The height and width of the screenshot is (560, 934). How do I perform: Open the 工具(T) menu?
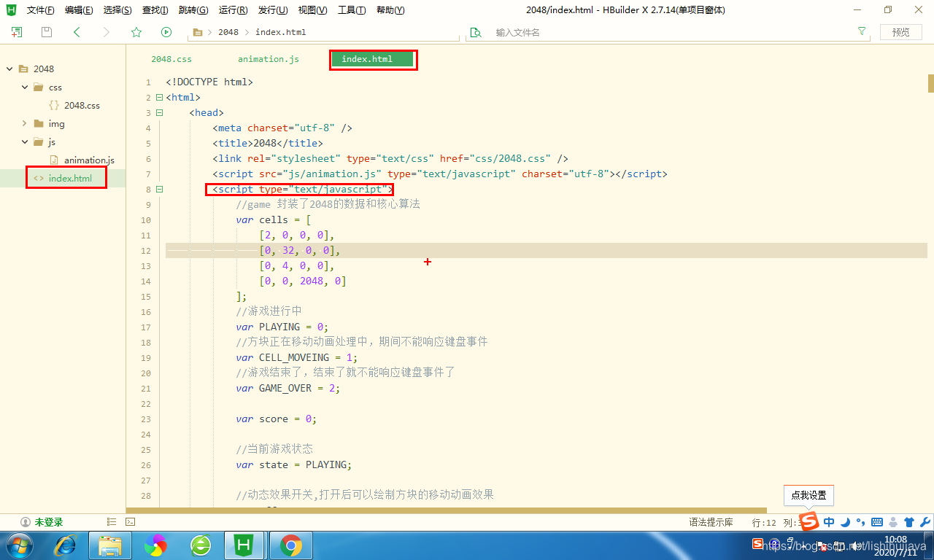352,10
